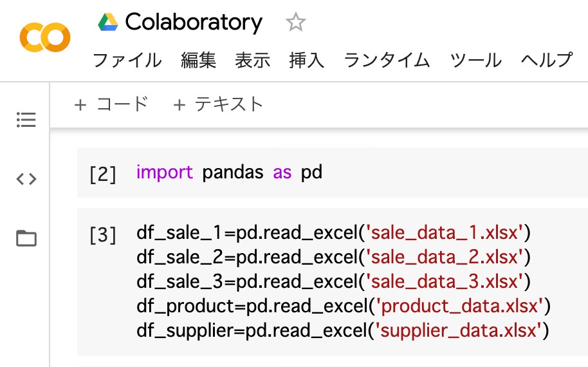
Task: Open the ツール menu
Action: [475, 61]
